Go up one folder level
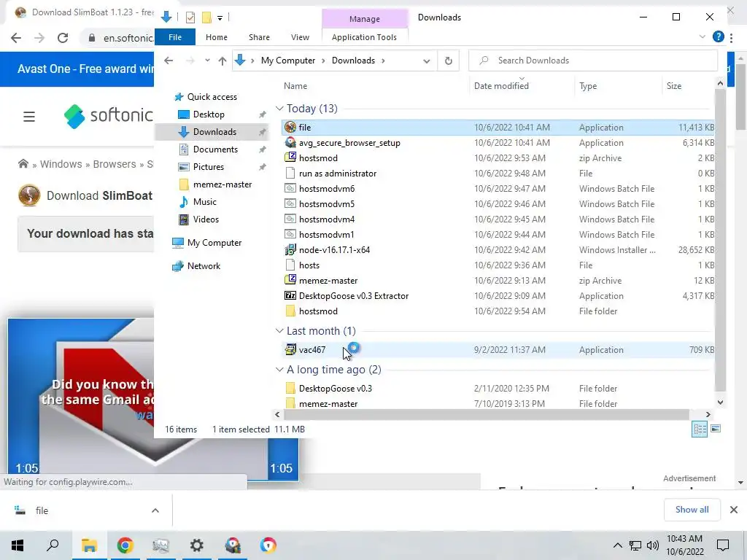747x560 pixels. [222, 61]
